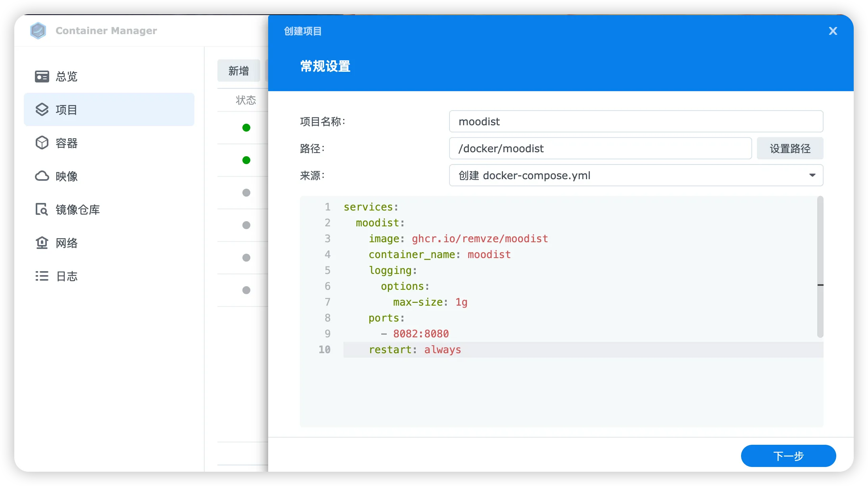
Task: Click the 项目 layers icon
Action: pyautogui.click(x=42, y=109)
